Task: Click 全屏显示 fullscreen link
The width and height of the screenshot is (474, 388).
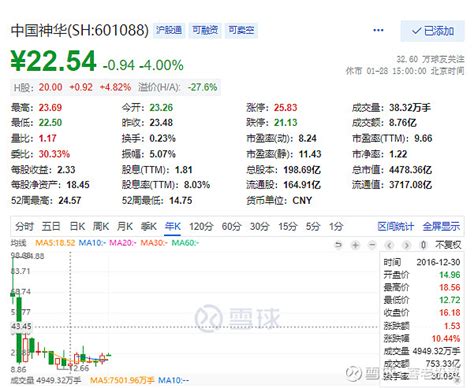Action: (x=441, y=227)
